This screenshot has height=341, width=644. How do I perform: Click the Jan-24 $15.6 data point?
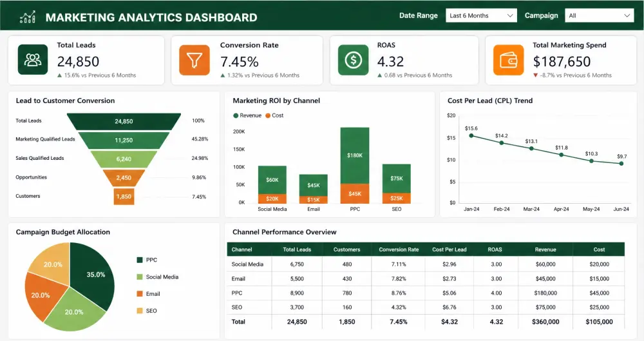tap(471, 136)
